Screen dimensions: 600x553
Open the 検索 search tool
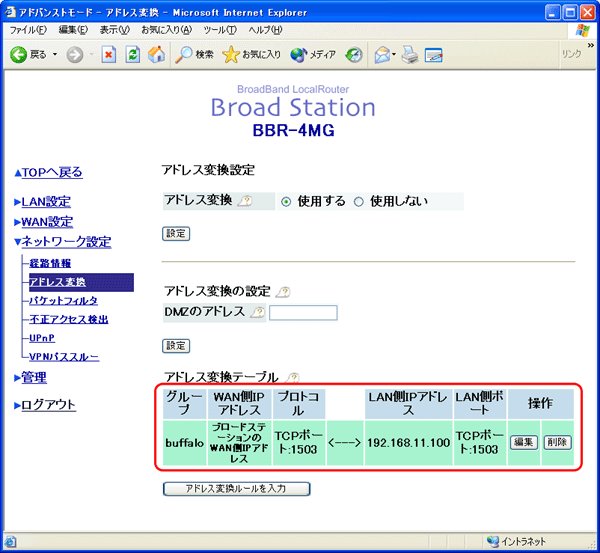194,55
